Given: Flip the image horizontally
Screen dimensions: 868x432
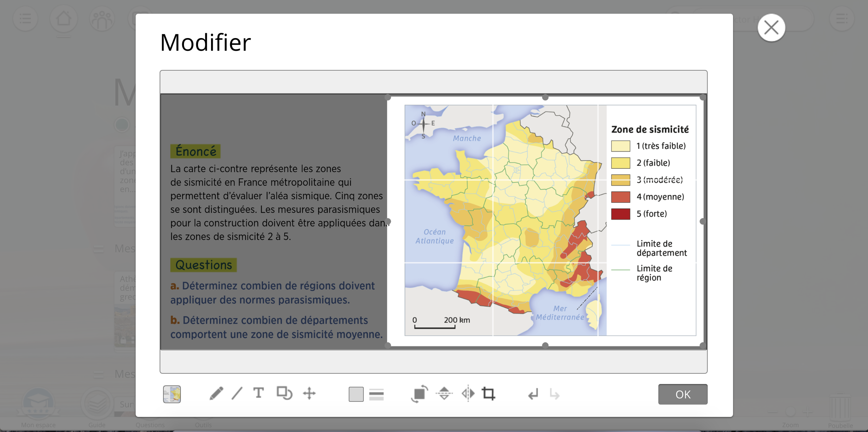Looking at the screenshot, I should point(468,394).
